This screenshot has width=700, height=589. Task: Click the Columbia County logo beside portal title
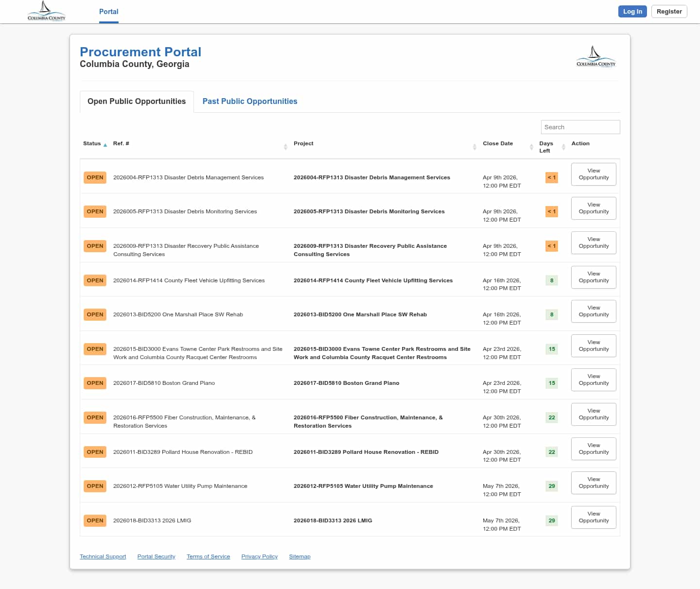click(595, 57)
